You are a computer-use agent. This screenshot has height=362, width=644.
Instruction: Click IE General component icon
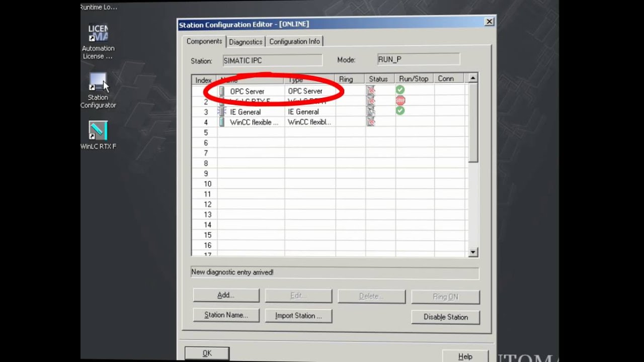(221, 112)
